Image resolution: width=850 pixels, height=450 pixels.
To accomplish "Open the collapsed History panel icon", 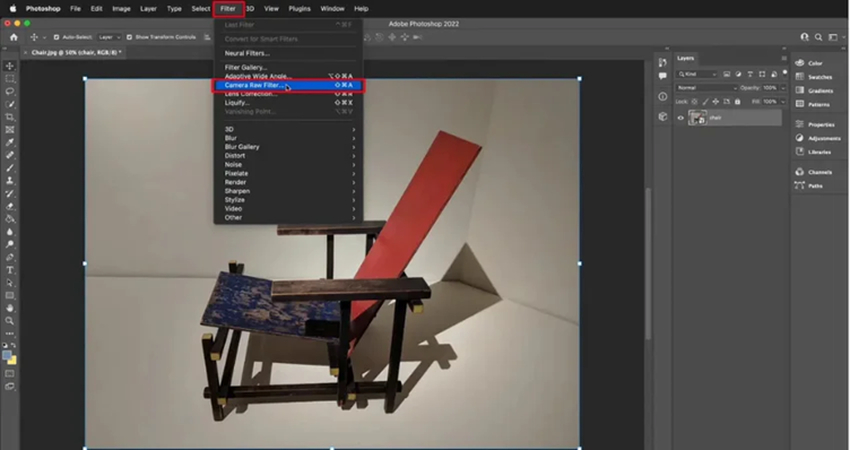I will click(662, 63).
